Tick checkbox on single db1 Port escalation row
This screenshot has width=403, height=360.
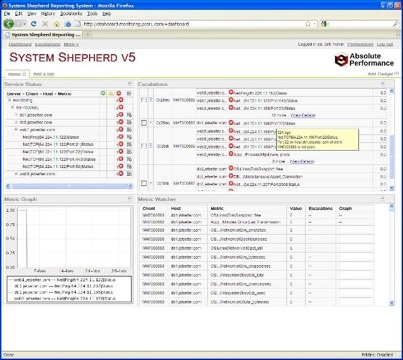point(144,123)
